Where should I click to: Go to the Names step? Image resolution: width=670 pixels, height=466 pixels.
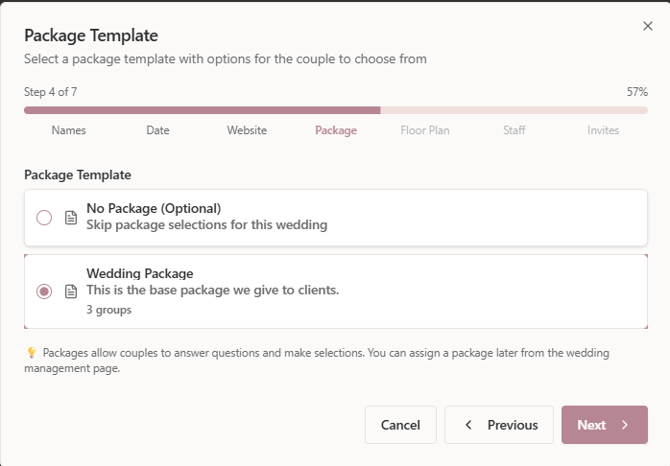click(69, 130)
